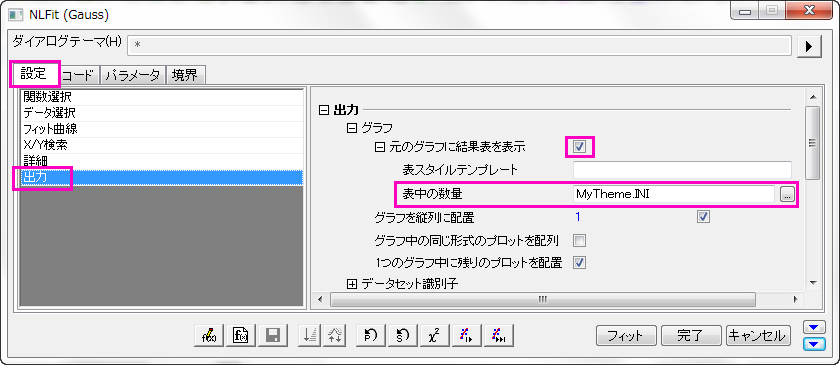Screen dimensions: 840x365
Task: Click the browse button beside MyTheme.INI
Action: pos(786,195)
